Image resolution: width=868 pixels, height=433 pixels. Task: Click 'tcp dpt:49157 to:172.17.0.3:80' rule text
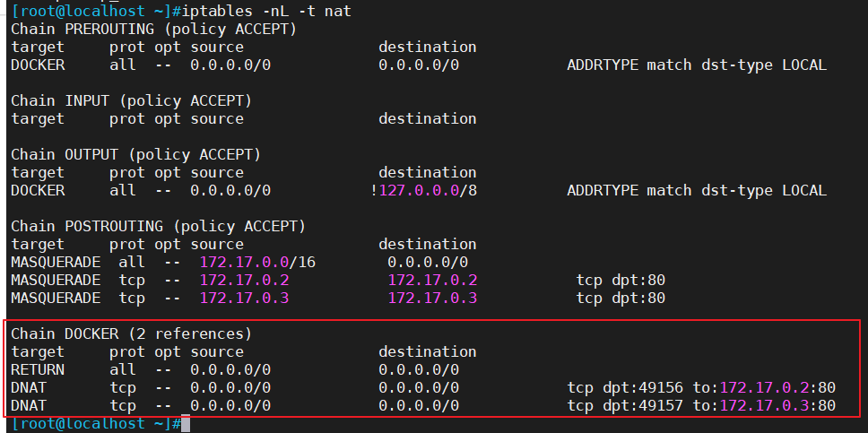(x=701, y=406)
